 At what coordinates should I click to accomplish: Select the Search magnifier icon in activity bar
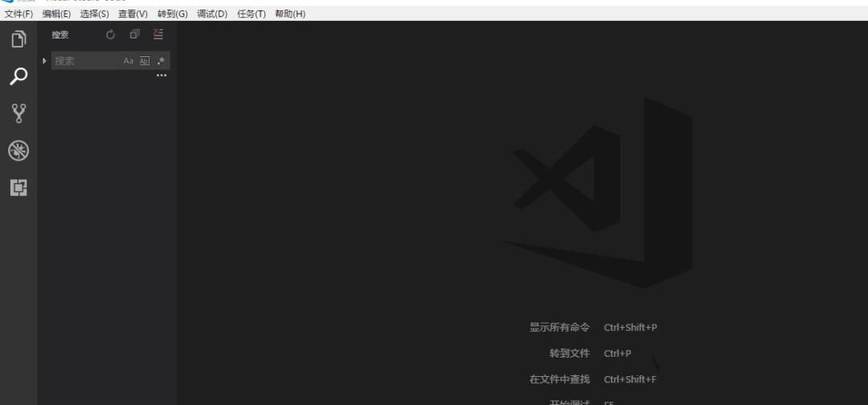pos(18,76)
